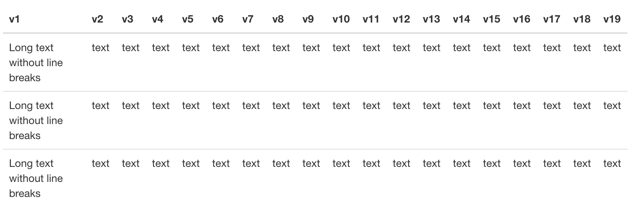Click third row text cell under v4
Viewport: 644px width, 221px height.
point(161,163)
